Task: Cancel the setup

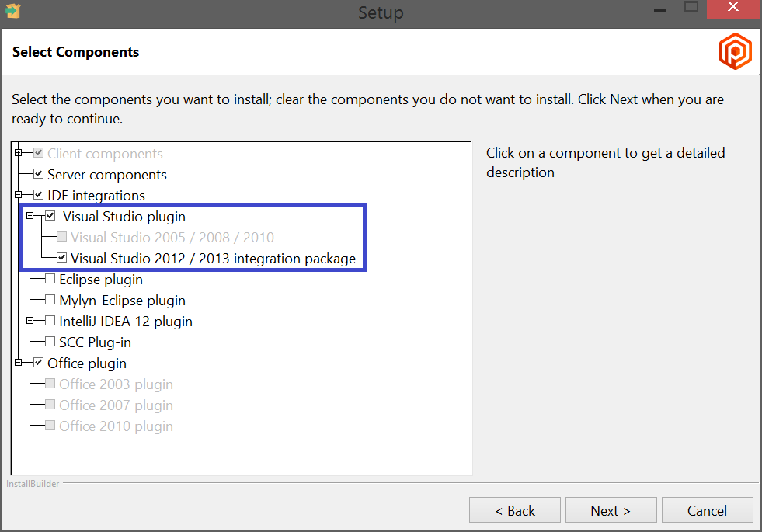Action: (x=707, y=510)
